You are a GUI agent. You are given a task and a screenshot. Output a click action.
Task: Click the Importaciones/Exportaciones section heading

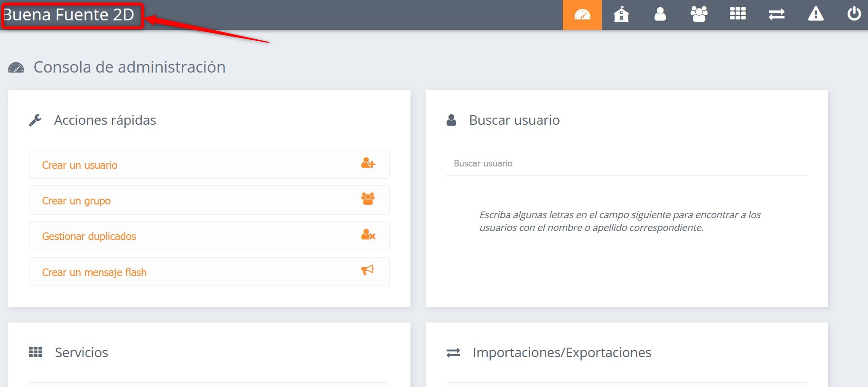tap(561, 353)
